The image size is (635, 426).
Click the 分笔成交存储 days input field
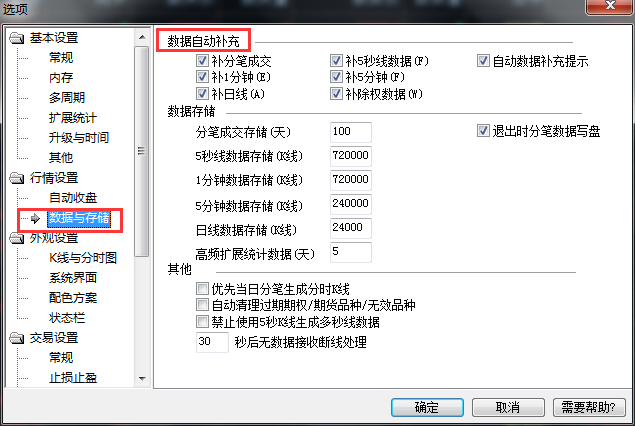tap(351, 132)
